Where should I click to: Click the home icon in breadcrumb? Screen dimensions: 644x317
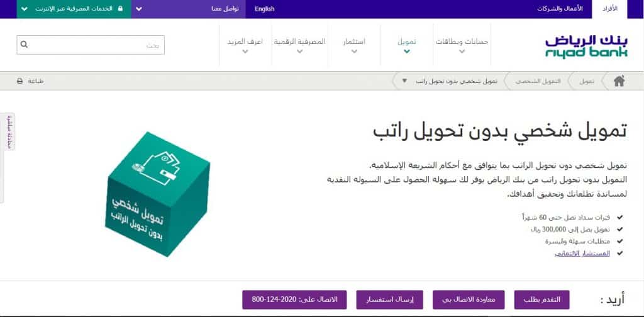click(x=619, y=81)
